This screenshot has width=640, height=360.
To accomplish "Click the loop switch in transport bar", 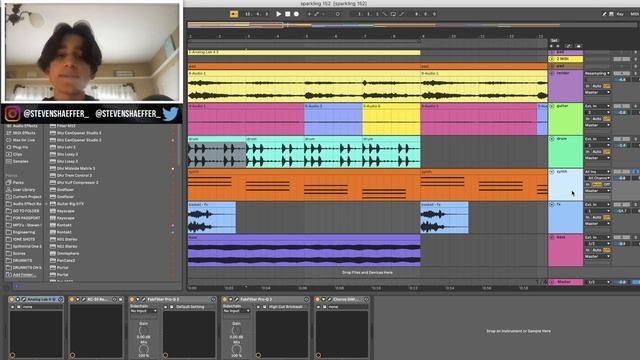I will (393, 14).
